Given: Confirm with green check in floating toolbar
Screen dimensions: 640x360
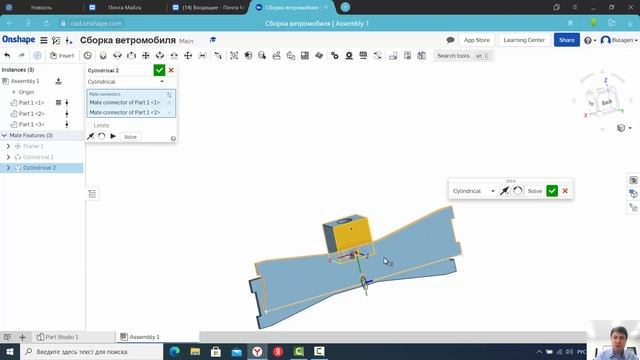Looking at the screenshot, I should (552, 191).
